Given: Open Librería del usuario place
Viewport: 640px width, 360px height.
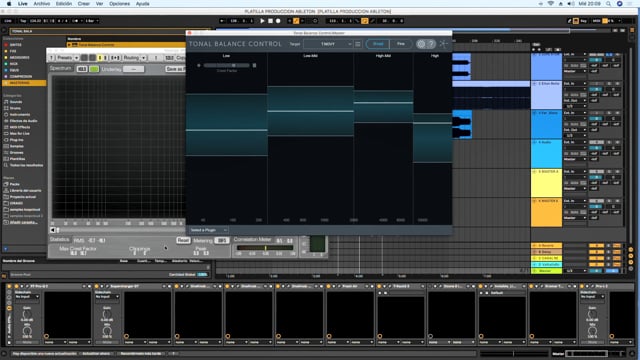Looking at the screenshot, I should [25, 191].
